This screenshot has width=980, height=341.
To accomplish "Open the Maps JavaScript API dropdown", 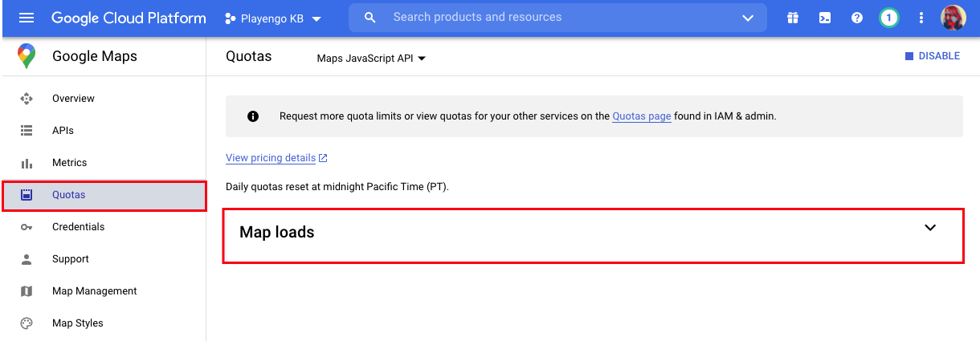I will [x=371, y=58].
